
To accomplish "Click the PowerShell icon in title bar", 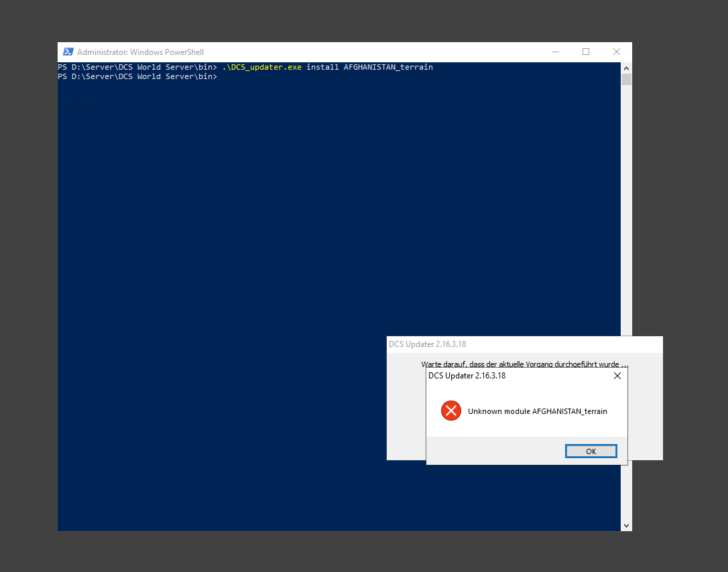I will click(68, 52).
